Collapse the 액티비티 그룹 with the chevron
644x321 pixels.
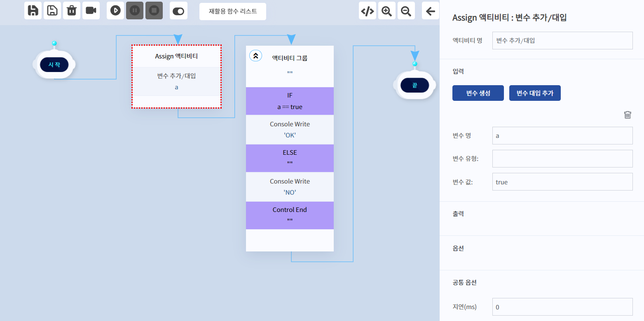pyautogui.click(x=255, y=55)
